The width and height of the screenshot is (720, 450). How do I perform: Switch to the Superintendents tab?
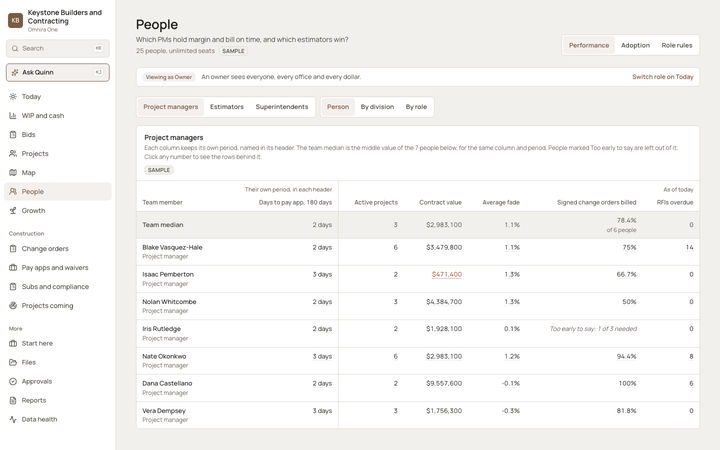click(x=282, y=107)
